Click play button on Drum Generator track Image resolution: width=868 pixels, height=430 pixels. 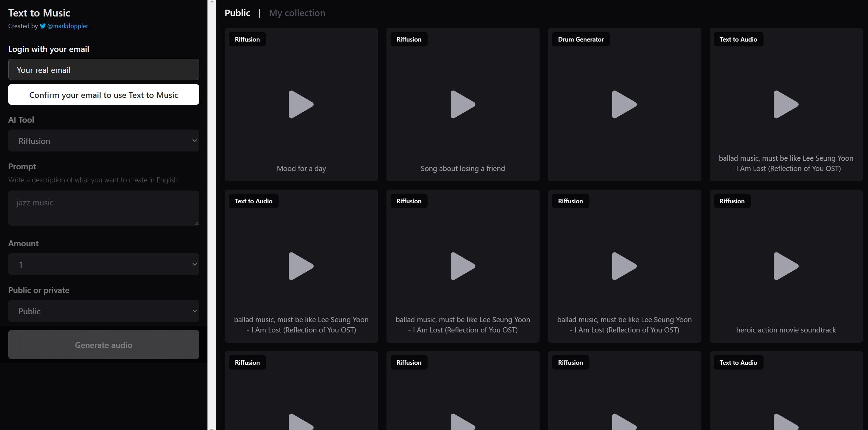(624, 104)
